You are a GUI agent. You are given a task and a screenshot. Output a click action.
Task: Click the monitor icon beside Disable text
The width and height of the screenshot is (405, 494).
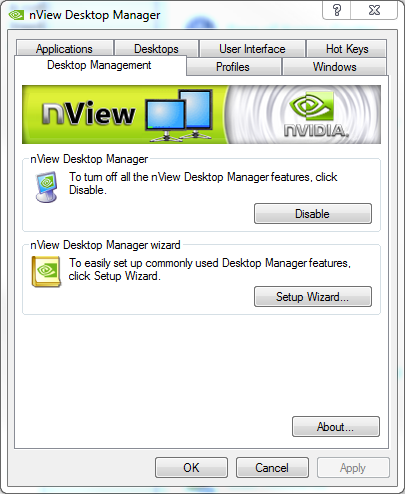coord(46,187)
